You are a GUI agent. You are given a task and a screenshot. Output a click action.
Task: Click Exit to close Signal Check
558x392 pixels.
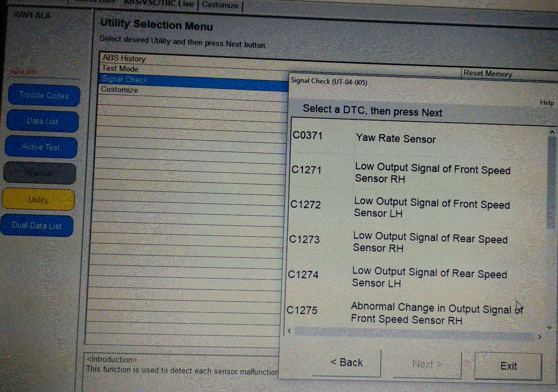click(x=508, y=366)
